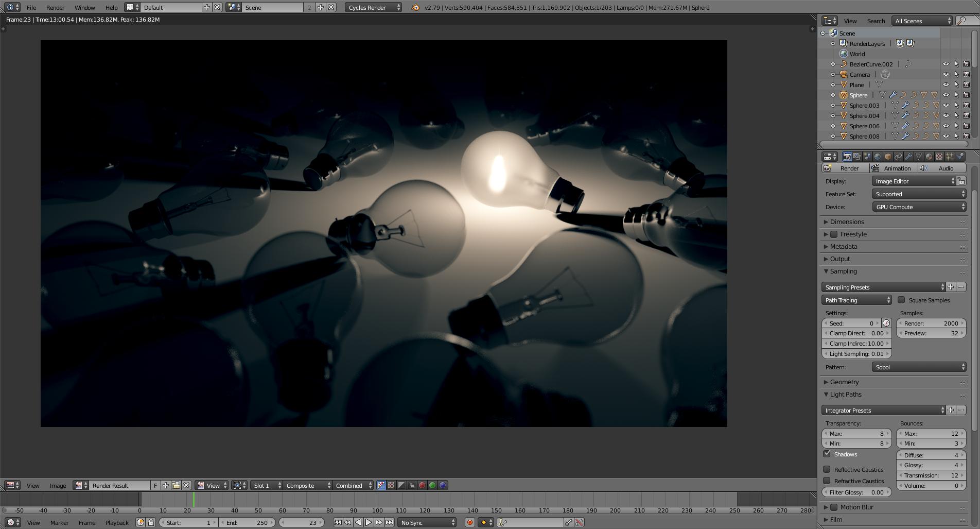Open the File menu
The image size is (980, 529).
(x=31, y=7)
